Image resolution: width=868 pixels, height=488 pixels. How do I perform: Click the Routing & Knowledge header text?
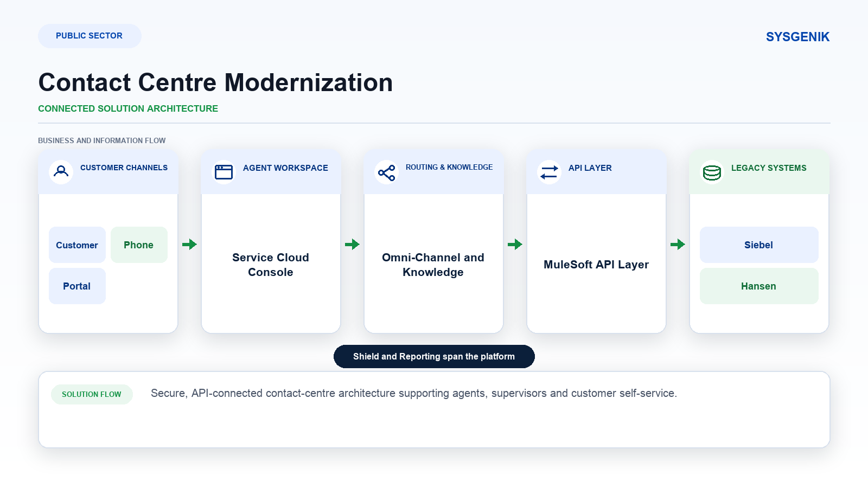(x=449, y=168)
